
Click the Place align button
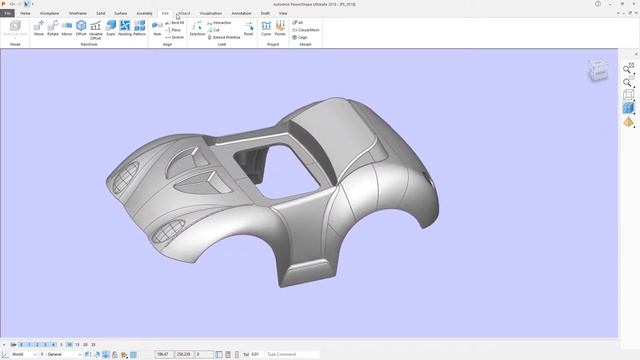click(x=173, y=30)
